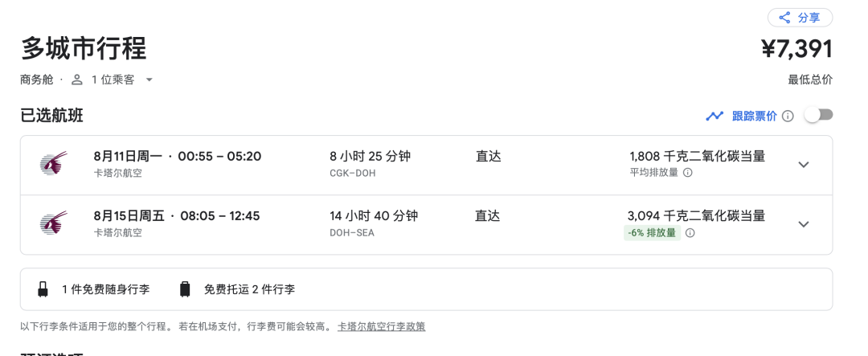Click the Qatar Airways logo on August 15 flight
The image size is (868, 356).
54,223
